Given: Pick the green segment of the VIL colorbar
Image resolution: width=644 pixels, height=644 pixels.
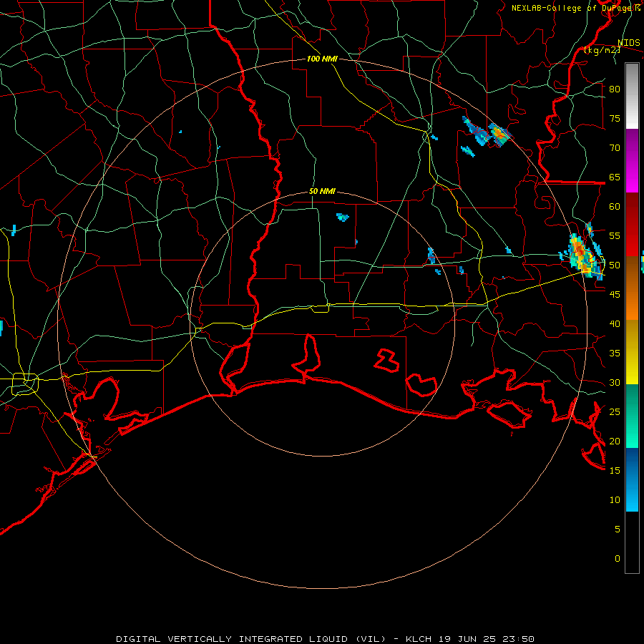Looking at the screenshot, I should pos(632,416).
